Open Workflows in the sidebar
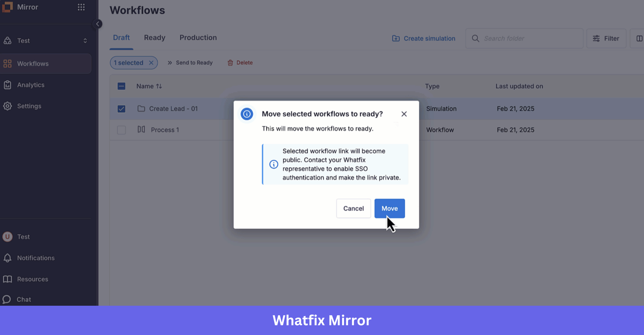Viewport: 644px width, 335px height. point(46,64)
